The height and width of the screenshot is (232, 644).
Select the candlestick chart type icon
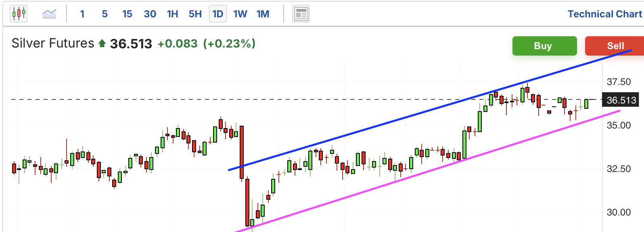tap(19, 14)
